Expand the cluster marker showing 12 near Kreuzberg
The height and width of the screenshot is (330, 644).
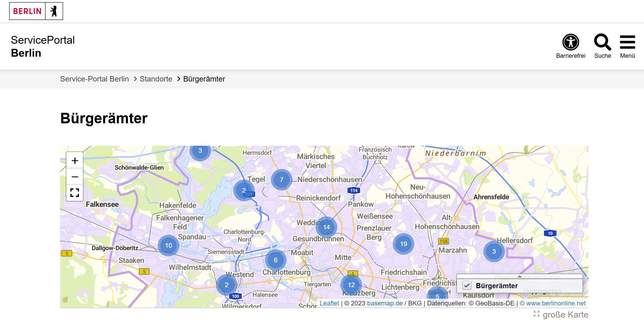[351, 285]
